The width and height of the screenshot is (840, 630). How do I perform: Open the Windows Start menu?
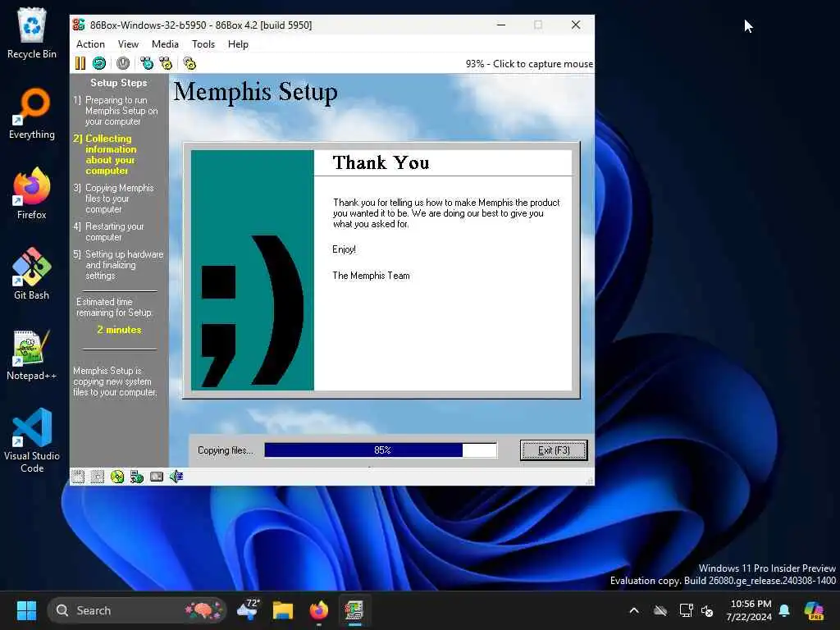point(26,610)
